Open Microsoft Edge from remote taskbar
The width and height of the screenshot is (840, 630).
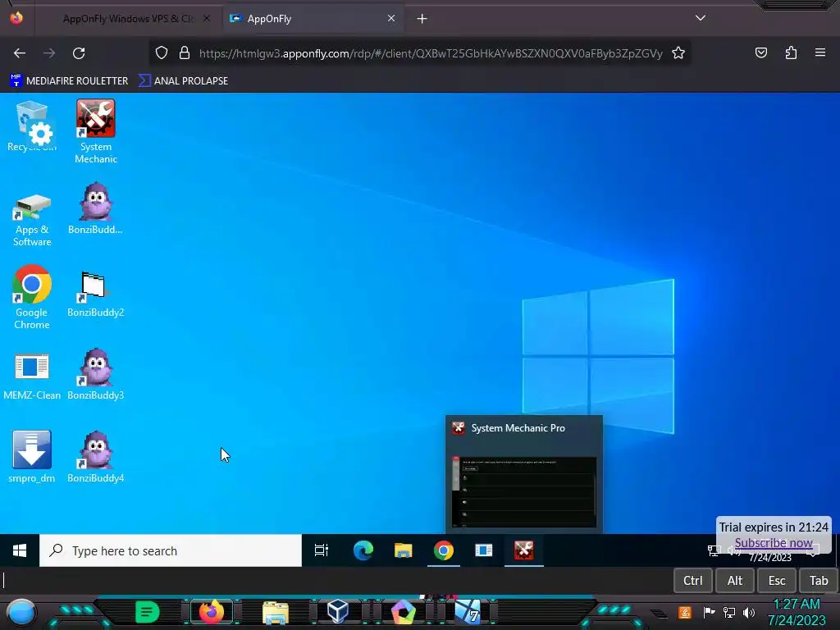363,550
